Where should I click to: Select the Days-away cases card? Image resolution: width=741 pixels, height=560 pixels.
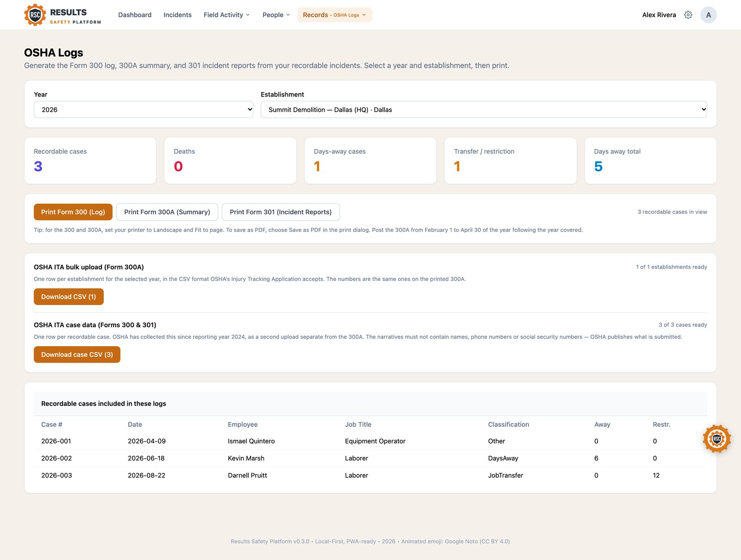(x=370, y=161)
